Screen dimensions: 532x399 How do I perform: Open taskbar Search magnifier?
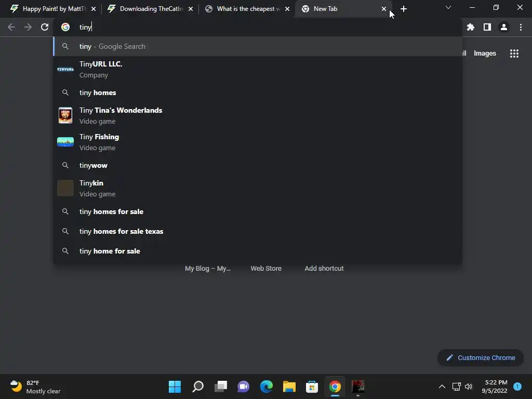pyautogui.click(x=198, y=387)
